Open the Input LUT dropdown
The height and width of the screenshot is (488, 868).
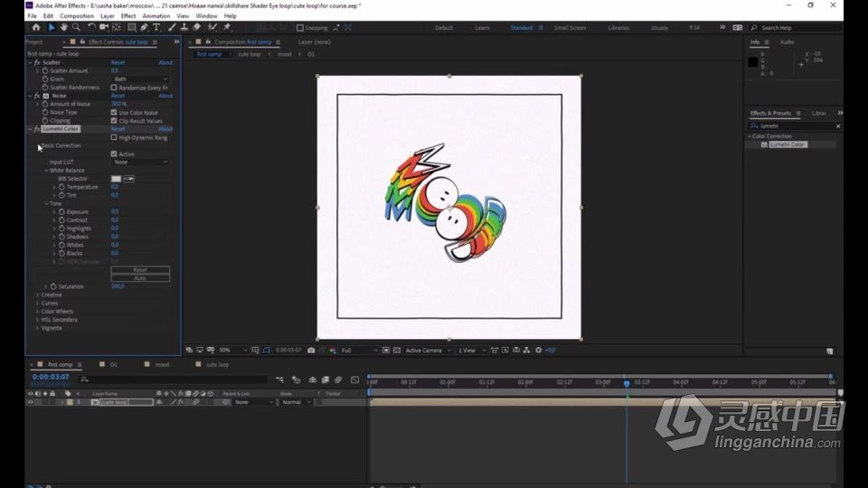click(x=140, y=162)
